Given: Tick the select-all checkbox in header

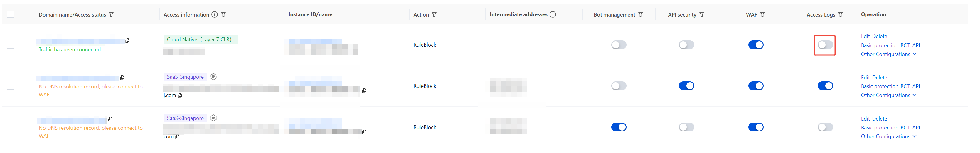Looking at the screenshot, I should point(10,14).
